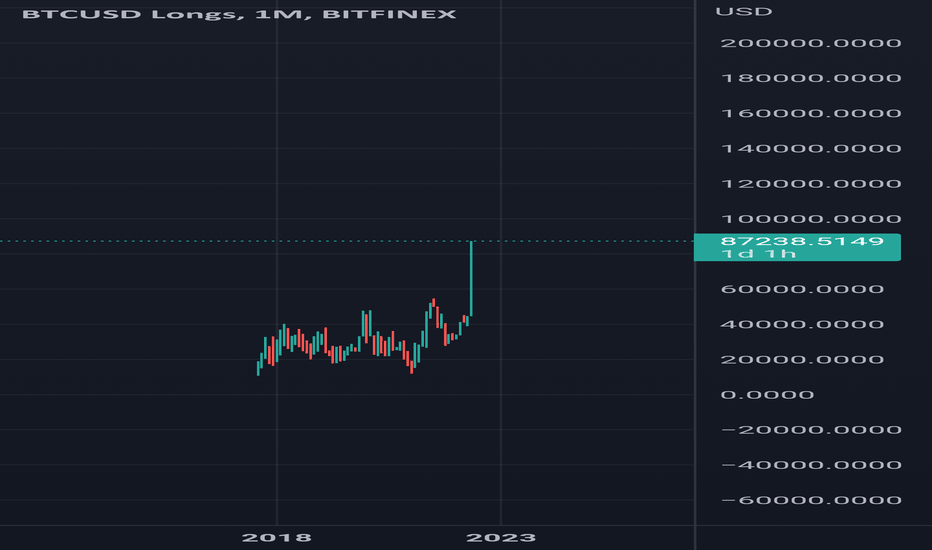Click the 120000.0000 price level
Viewport: 932px width, 550px height.
point(811,183)
